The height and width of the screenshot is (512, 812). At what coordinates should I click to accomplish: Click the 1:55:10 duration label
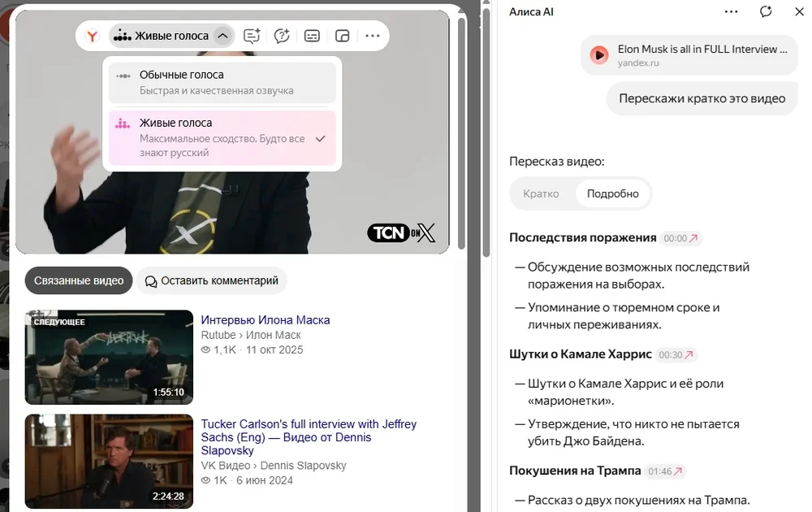[x=168, y=393]
